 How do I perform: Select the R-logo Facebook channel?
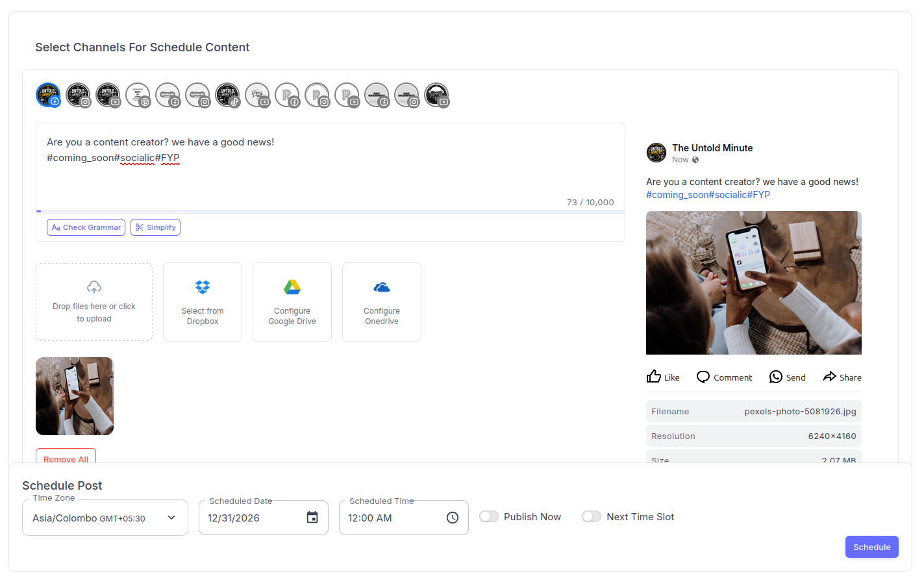287,95
